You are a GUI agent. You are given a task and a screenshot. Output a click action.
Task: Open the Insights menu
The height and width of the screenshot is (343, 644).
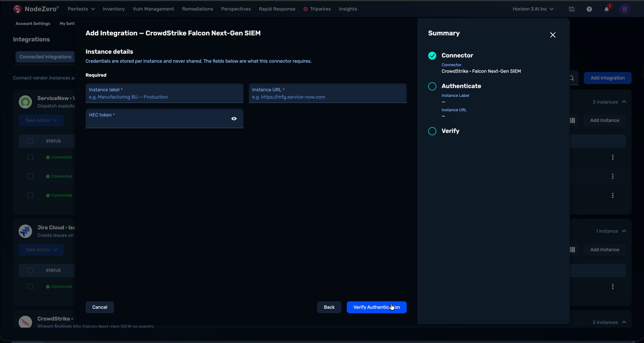pyautogui.click(x=348, y=9)
